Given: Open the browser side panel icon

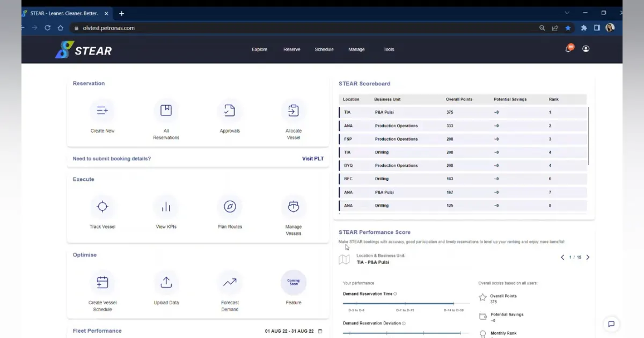Looking at the screenshot, I should [597, 28].
